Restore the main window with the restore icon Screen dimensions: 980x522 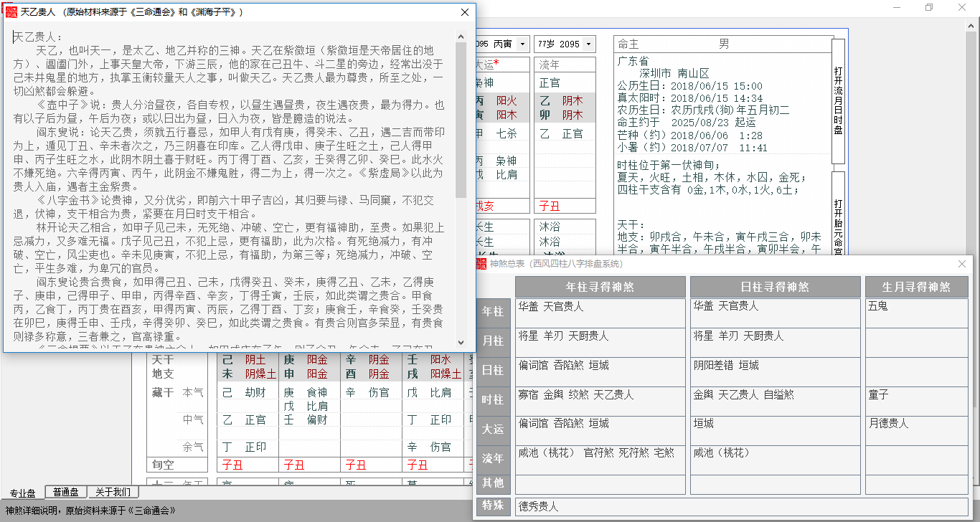click(929, 8)
